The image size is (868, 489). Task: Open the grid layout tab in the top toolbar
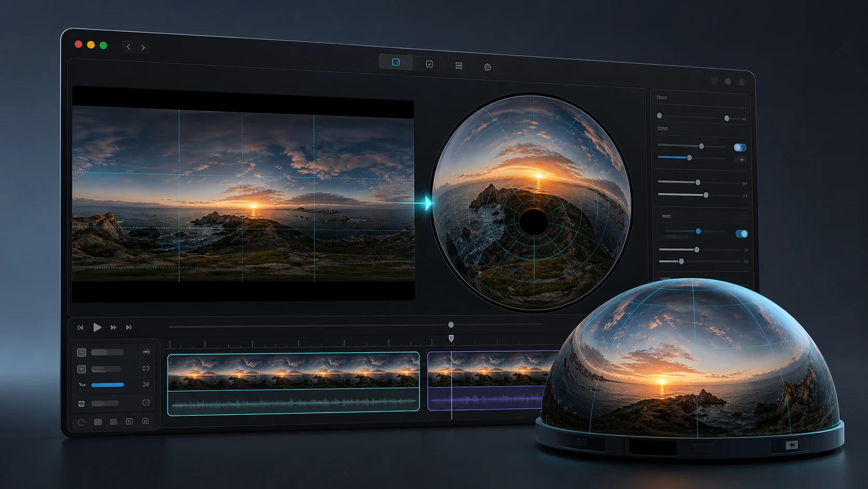point(459,65)
